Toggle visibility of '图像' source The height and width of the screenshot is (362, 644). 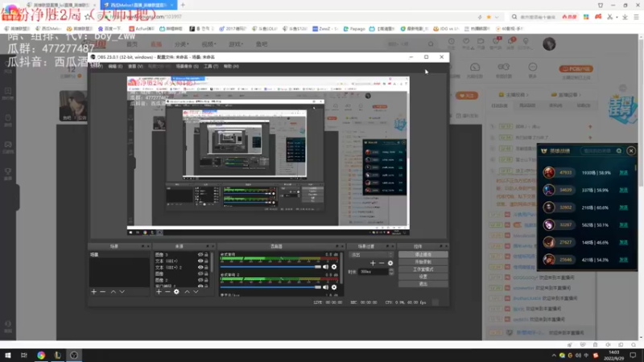[200, 274]
